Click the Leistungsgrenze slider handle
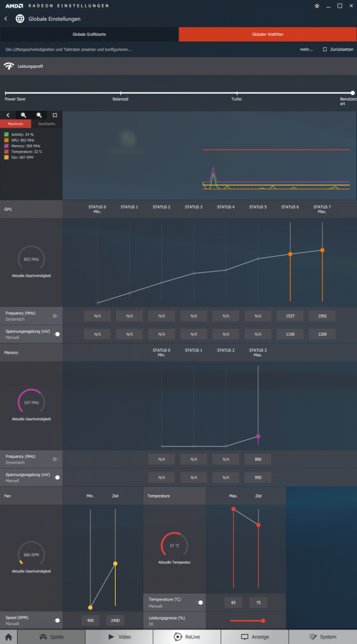Viewport: 357px width, 644px height. click(263, 621)
